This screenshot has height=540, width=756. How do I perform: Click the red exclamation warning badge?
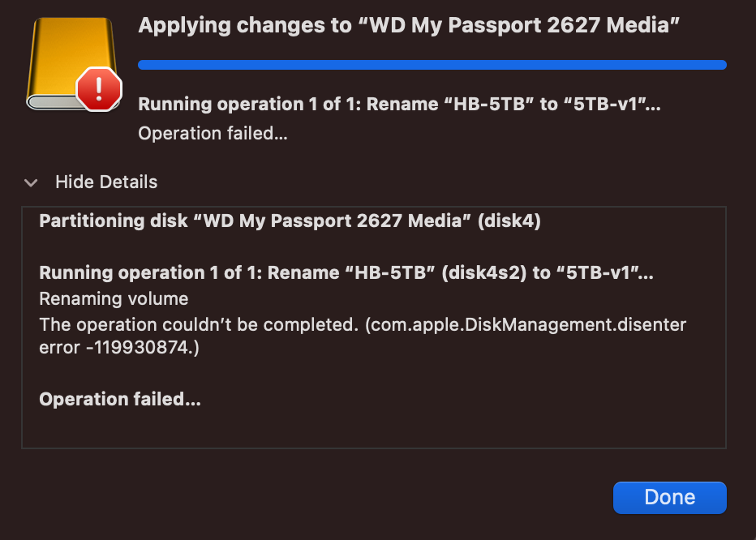coord(99,89)
